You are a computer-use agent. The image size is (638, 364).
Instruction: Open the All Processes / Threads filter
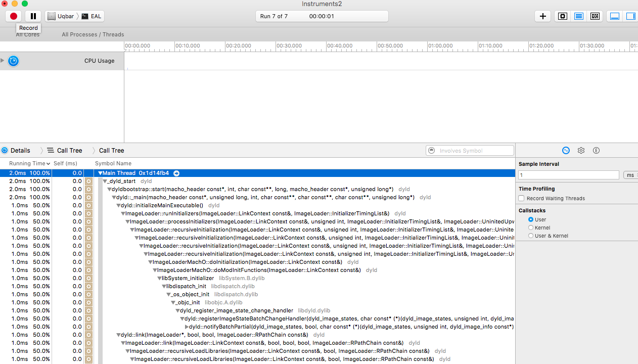[93, 34]
